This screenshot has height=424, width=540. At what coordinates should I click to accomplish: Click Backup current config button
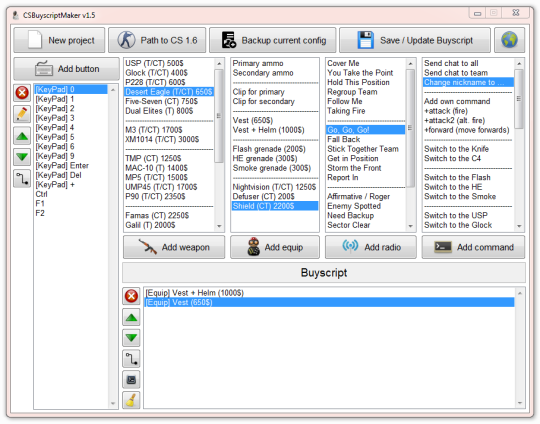(273, 40)
